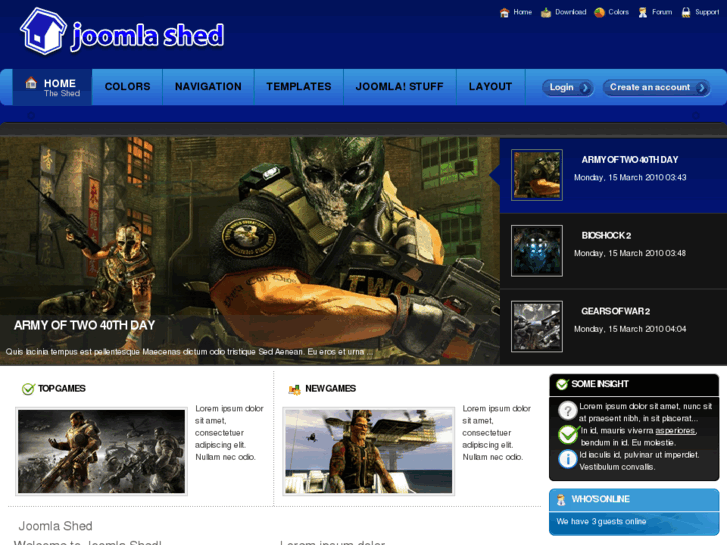Click the large green check icon in Some Insight
The height and width of the screenshot is (545, 727).
[568, 435]
